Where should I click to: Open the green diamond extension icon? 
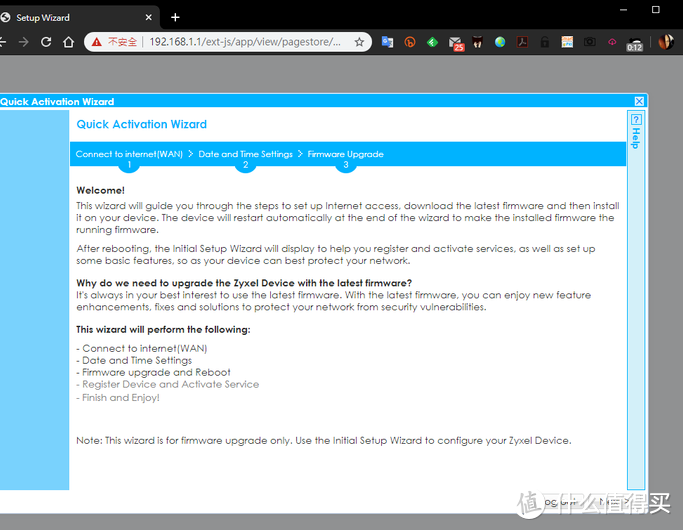[x=432, y=42]
